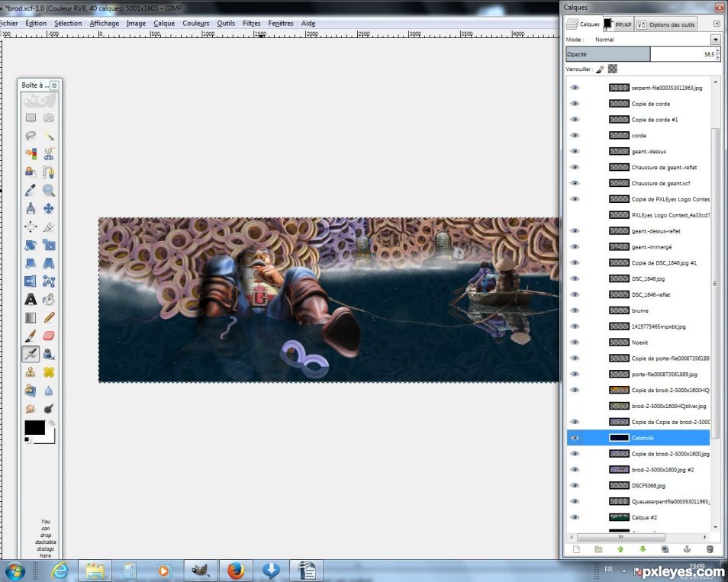728x582 pixels.
Task: Activate the Smudge tool
Action: [31, 408]
